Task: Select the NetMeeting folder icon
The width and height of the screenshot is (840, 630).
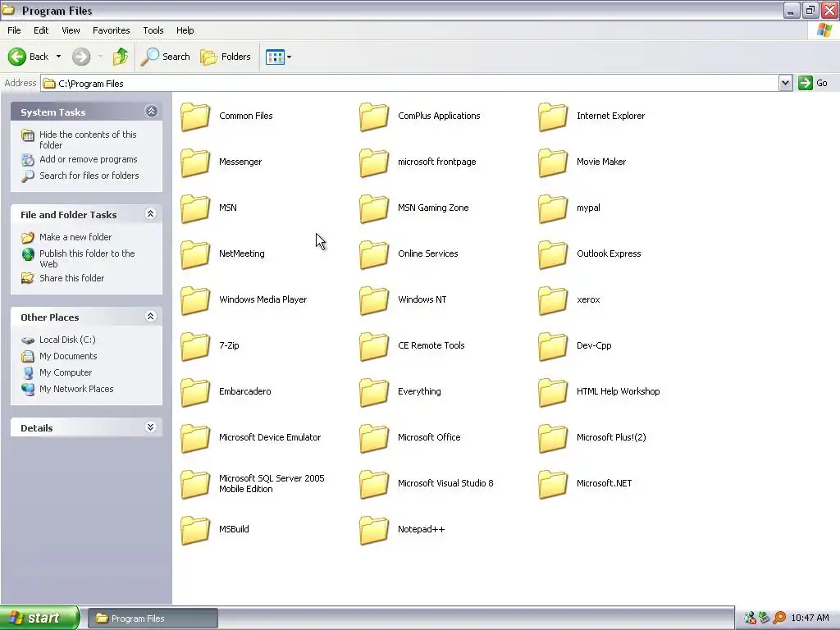Action: coord(195,254)
